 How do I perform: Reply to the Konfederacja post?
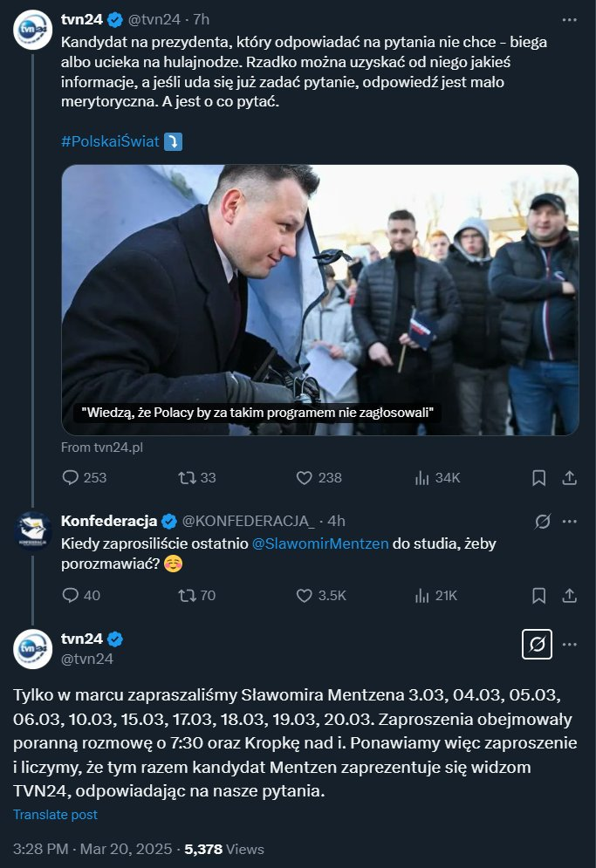[x=72, y=595]
